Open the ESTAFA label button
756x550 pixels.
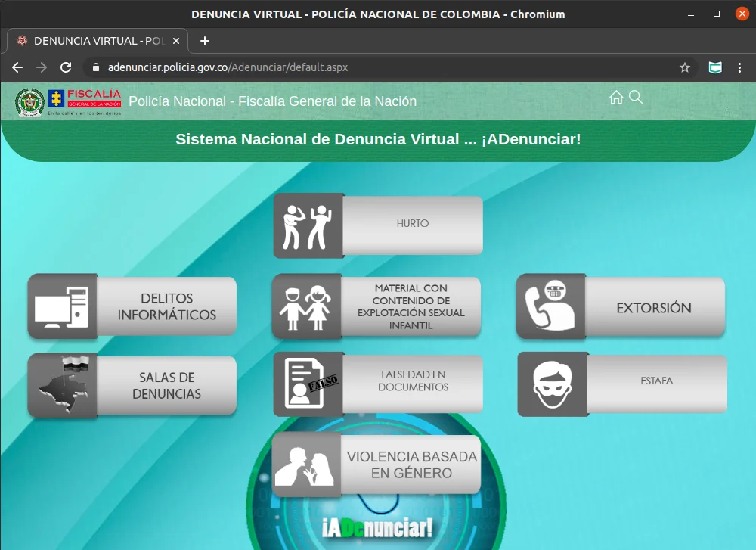point(657,384)
